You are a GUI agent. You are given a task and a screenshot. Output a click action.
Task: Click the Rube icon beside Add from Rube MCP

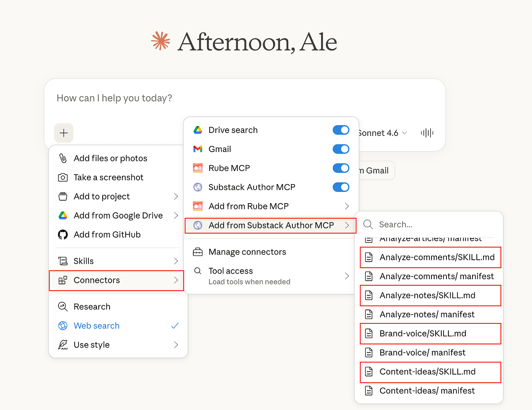tap(198, 206)
